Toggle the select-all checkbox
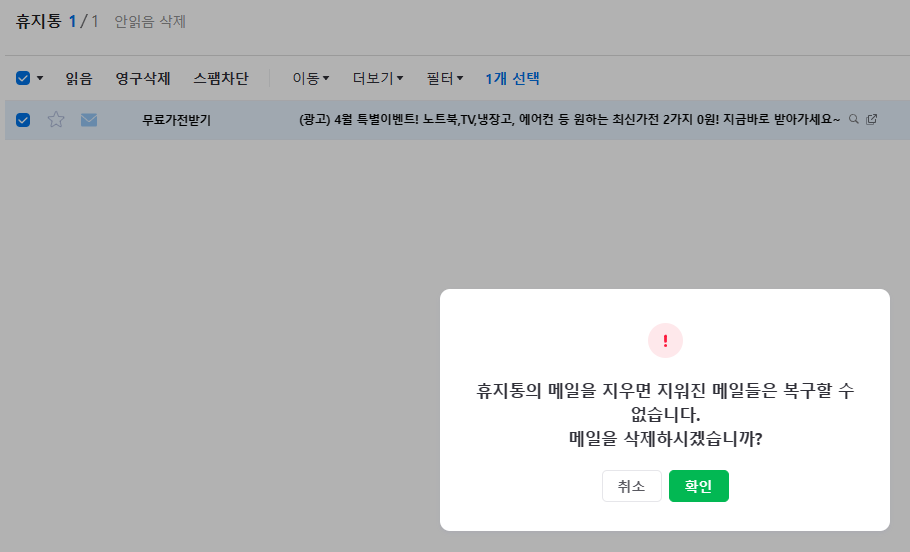 click(x=23, y=78)
